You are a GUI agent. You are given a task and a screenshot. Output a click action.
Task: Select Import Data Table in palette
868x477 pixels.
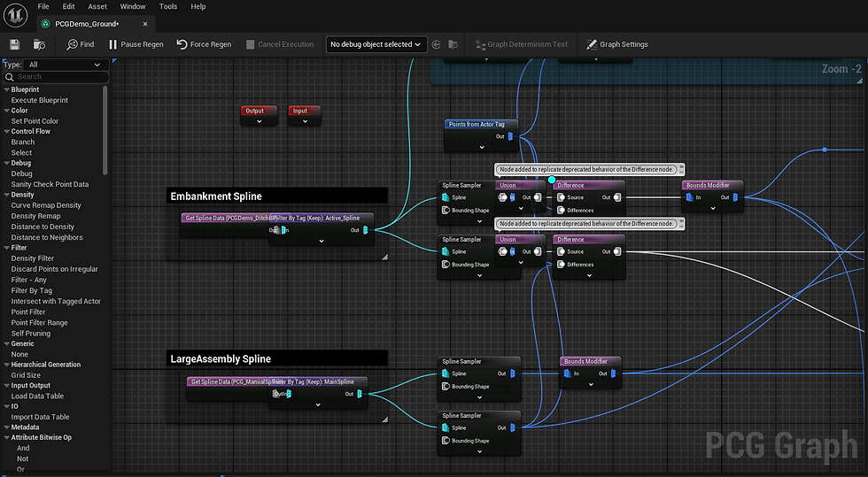tap(40, 417)
